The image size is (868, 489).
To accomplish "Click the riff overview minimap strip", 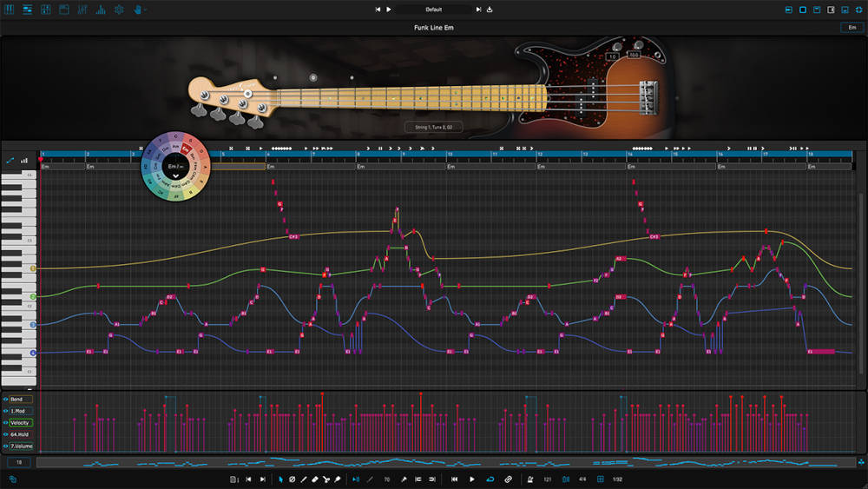I will click(x=445, y=462).
